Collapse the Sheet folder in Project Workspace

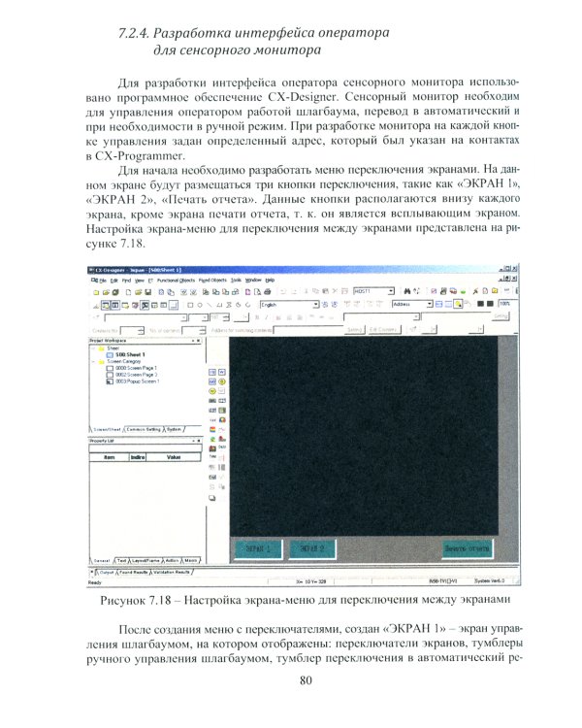click(93, 348)
